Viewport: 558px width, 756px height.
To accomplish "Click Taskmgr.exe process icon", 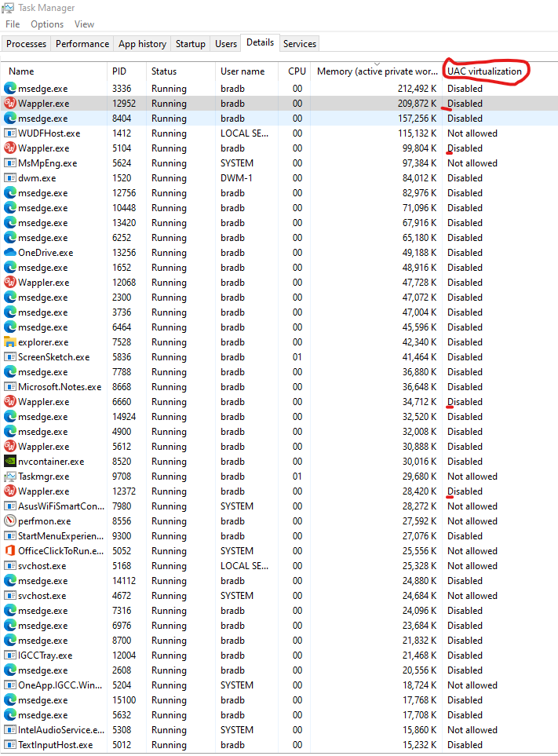I will click(9, 477).
